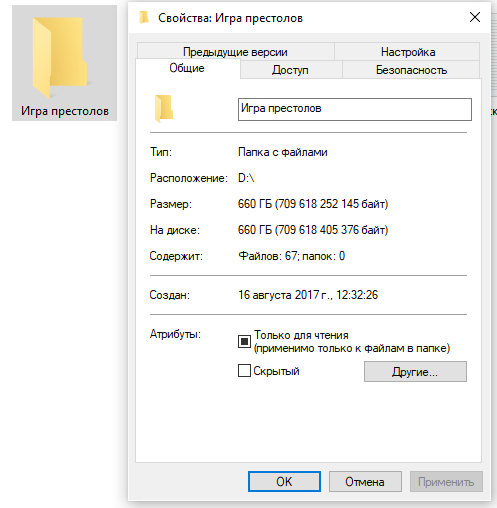The height and width of the screenshot is (508, 497).
Task: Click the folder icon beside the name field
Action: (x=164, y=108)
